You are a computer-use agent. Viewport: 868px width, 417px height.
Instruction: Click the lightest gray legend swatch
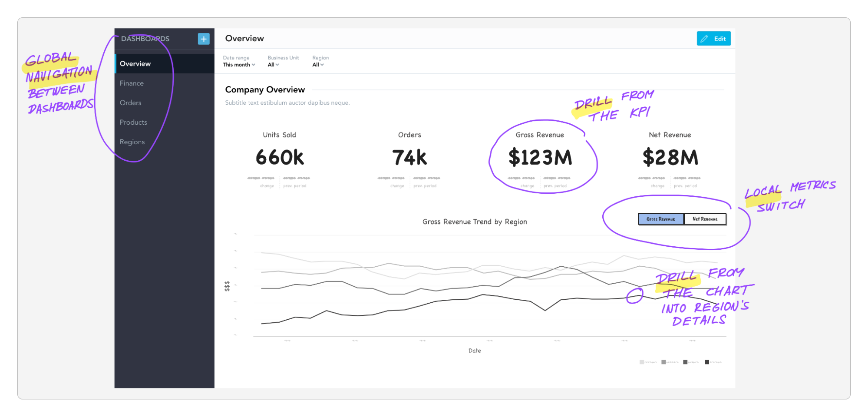tap(642, 362)
